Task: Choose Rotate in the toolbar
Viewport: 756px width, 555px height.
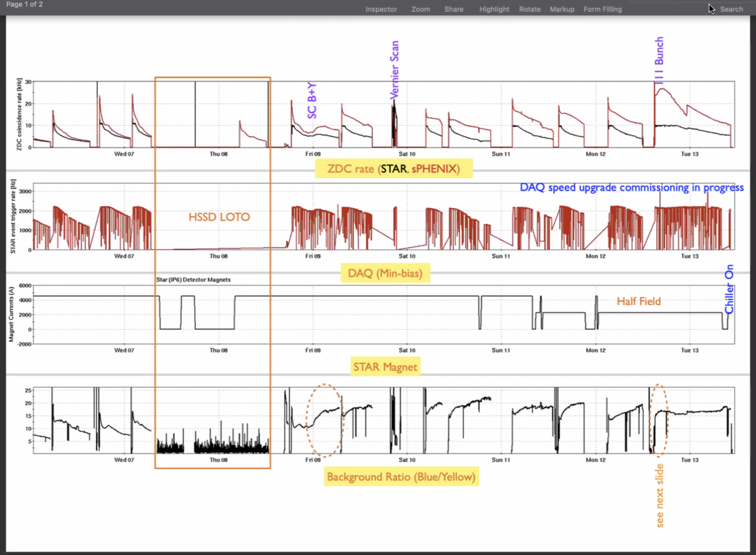Action: pyautogui.click(x=530, y=9)
